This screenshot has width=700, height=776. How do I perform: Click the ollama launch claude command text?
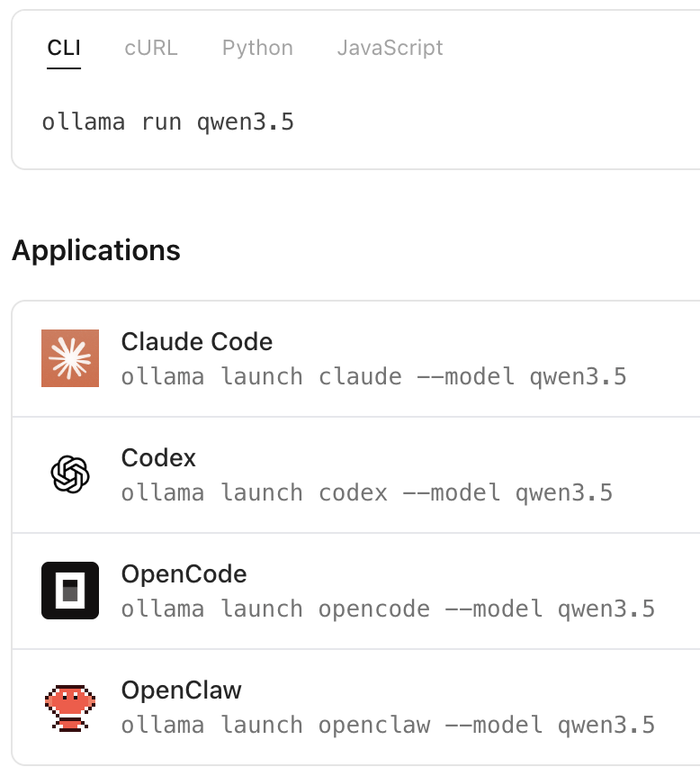[x=373, y=375]
